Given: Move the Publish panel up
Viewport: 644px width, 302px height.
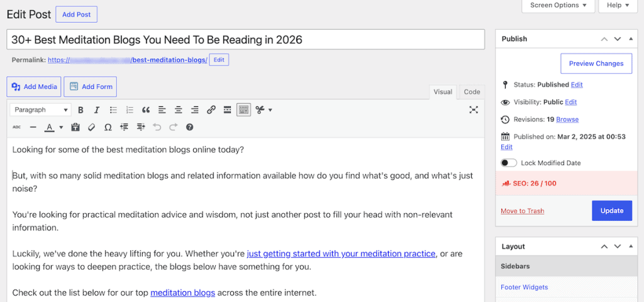Looking at the screenshot, I should (x=604, y=39).
